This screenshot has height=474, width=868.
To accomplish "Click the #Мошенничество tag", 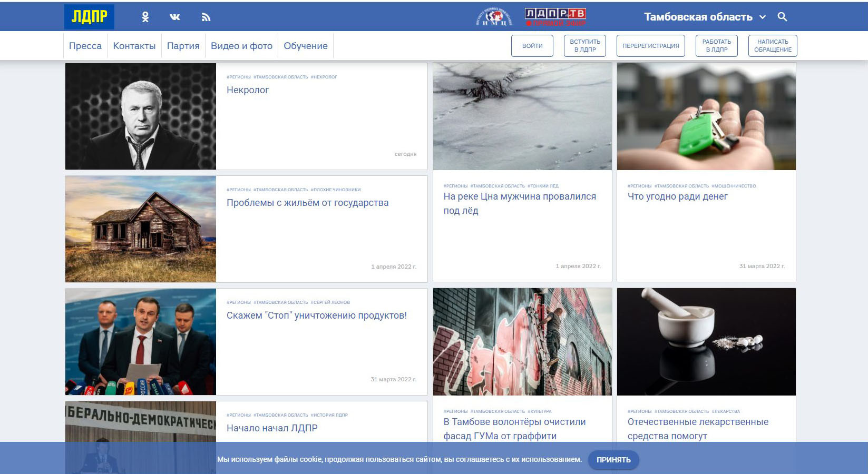I will pyautogui.click(x=734, y=186).
